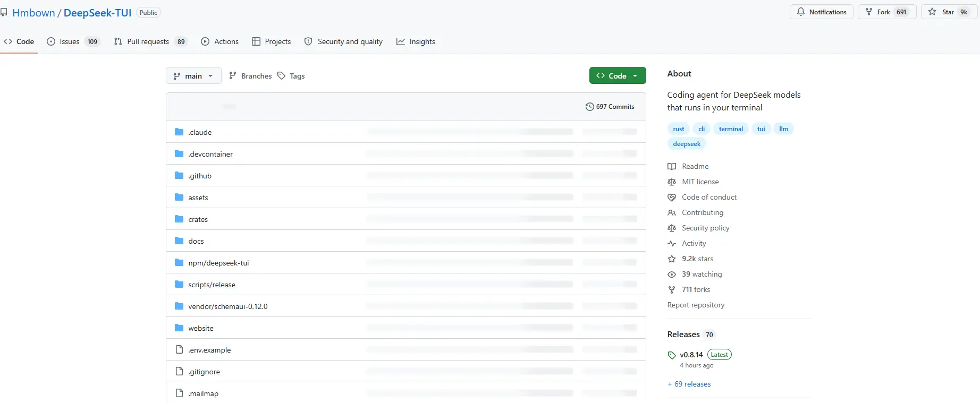Click the .env.example file icon

pyautogui.click(x=179, y=349)
